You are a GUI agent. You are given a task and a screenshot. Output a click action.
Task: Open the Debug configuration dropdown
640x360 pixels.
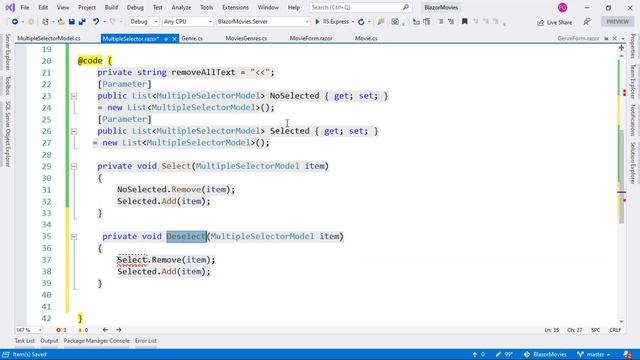click(144, 22)
